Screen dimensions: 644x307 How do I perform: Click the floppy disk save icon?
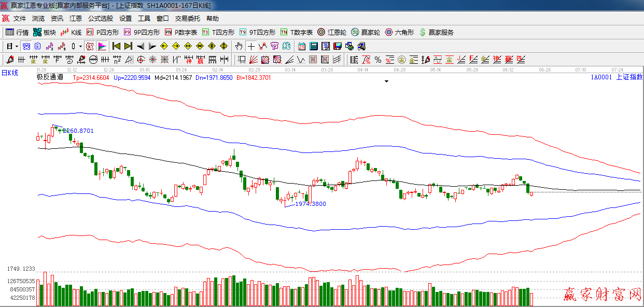point(338,46)
